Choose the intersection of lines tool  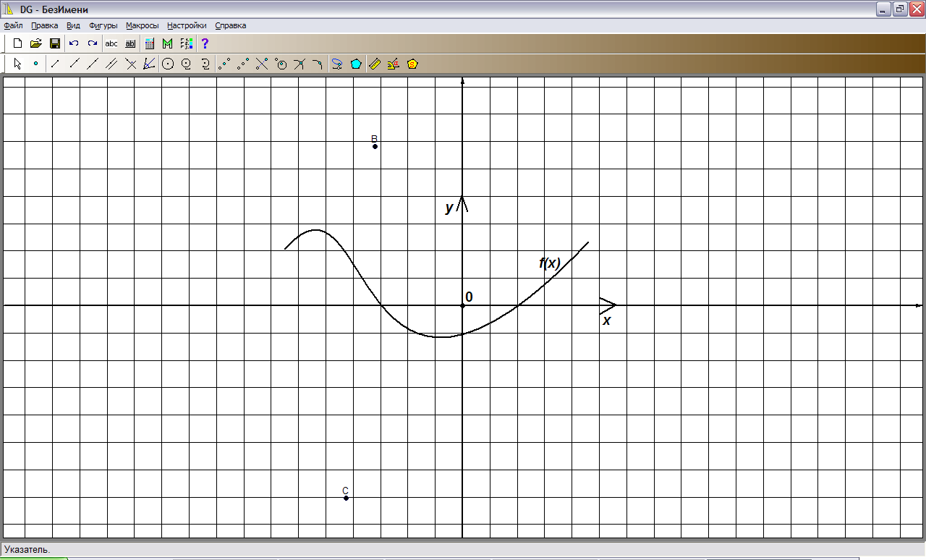300,64
